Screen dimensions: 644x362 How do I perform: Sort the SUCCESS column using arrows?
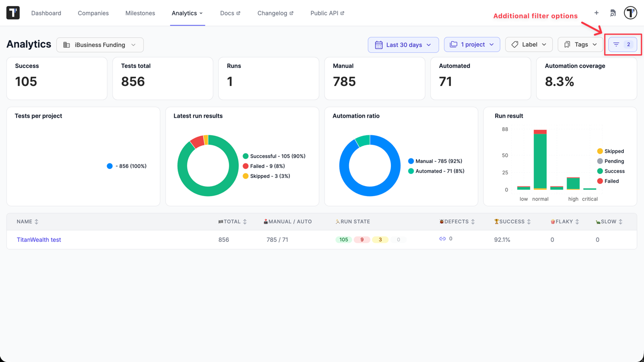click(529, 222)
